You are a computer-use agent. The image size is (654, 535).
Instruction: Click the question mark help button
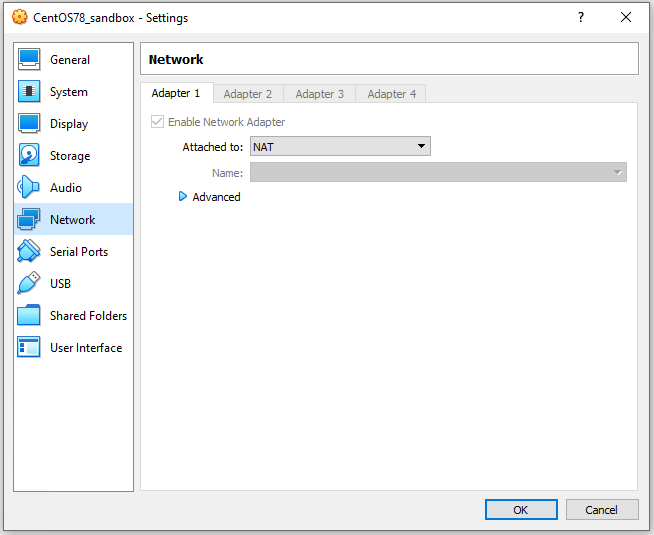tap(580, 17)
